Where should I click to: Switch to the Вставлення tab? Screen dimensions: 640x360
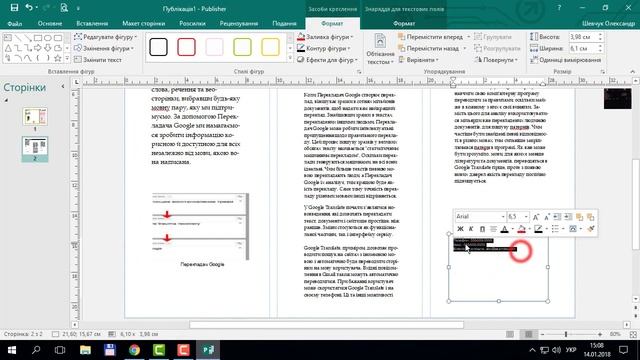[x=92, y=24]
